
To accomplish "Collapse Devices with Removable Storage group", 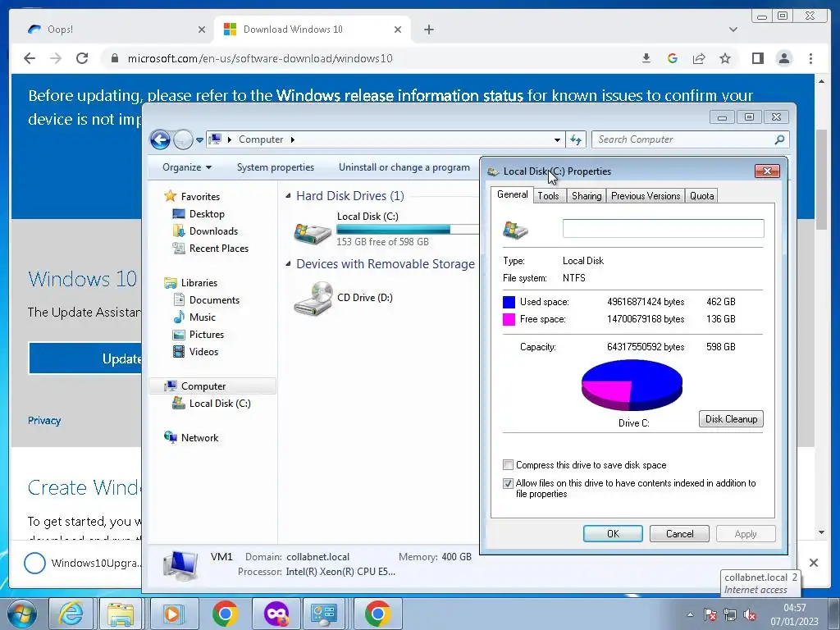I will tap(288, 264).
